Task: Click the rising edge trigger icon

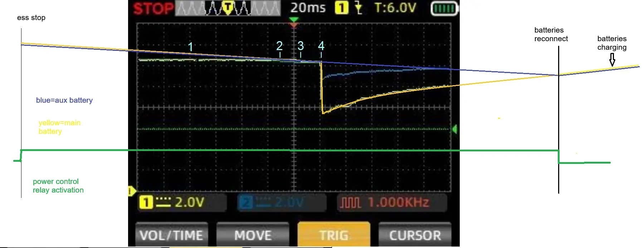Action: tap(358, 8)
